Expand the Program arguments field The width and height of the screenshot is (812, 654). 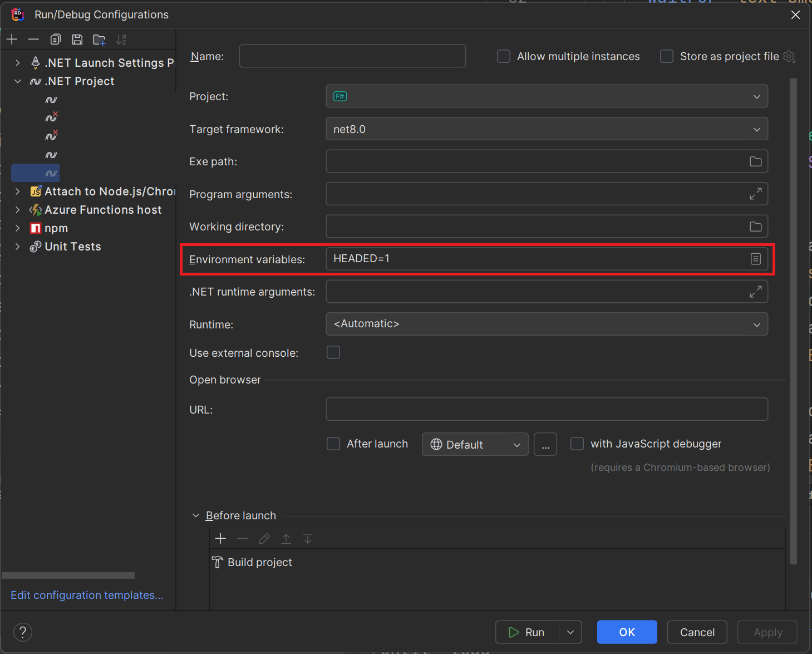(x=755, y=194)
